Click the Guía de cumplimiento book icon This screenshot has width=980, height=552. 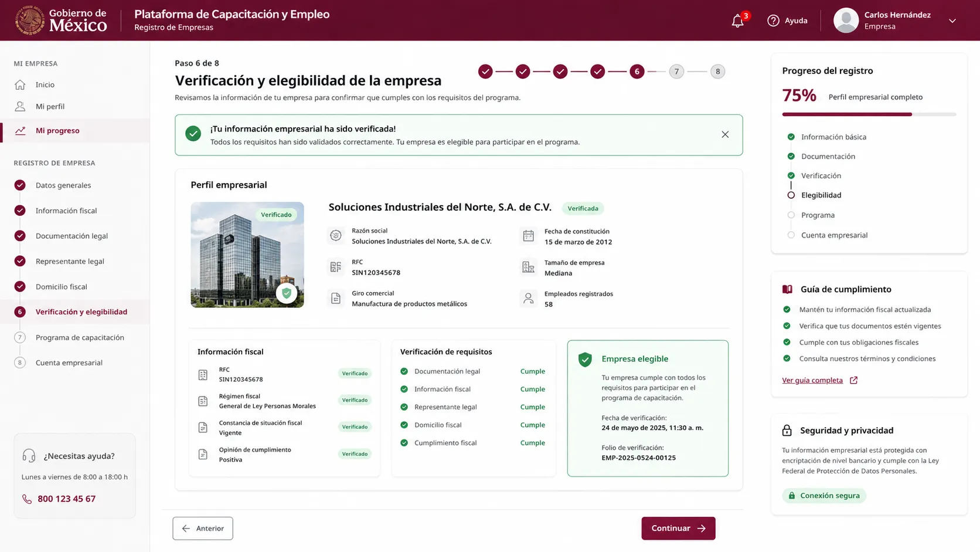[x=787, y=289]
